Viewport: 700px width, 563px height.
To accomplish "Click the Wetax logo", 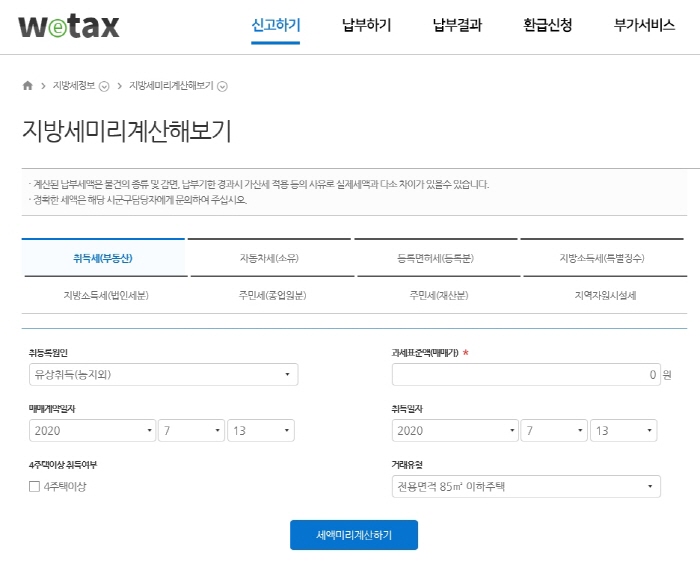I will 68,25.
